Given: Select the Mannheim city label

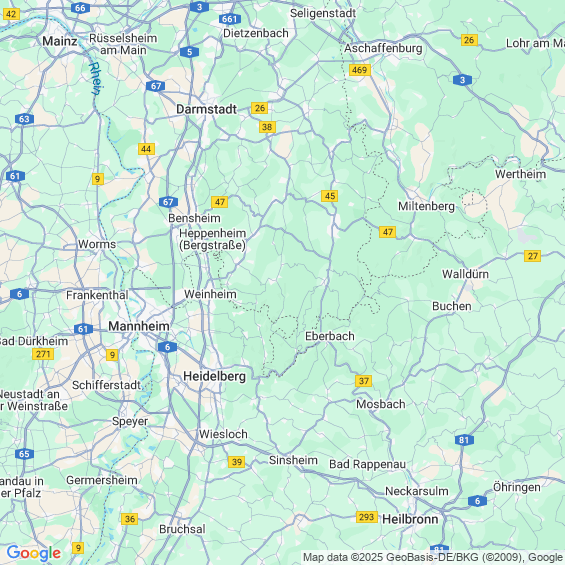Looking at the screenshot, I should coord(139,326).
